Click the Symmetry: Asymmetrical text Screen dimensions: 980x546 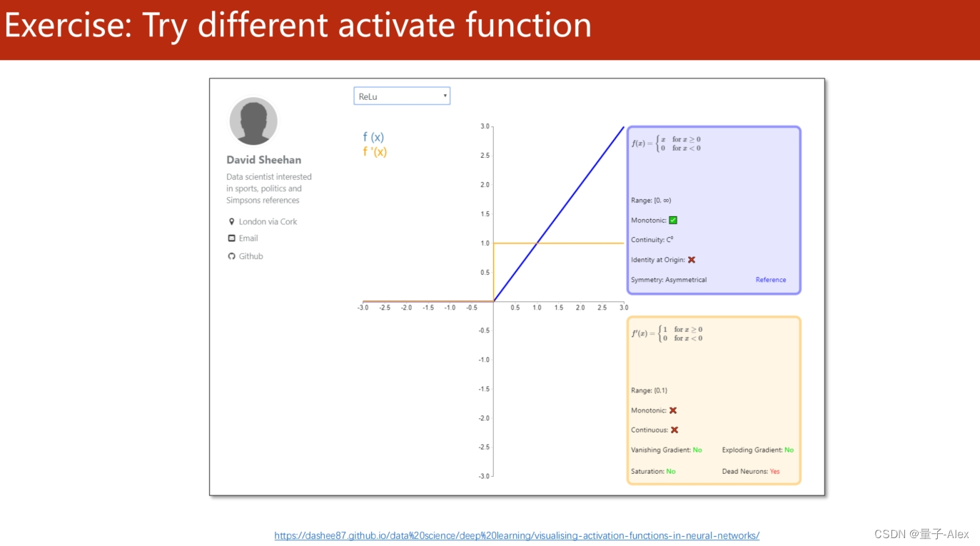[669, 280]
